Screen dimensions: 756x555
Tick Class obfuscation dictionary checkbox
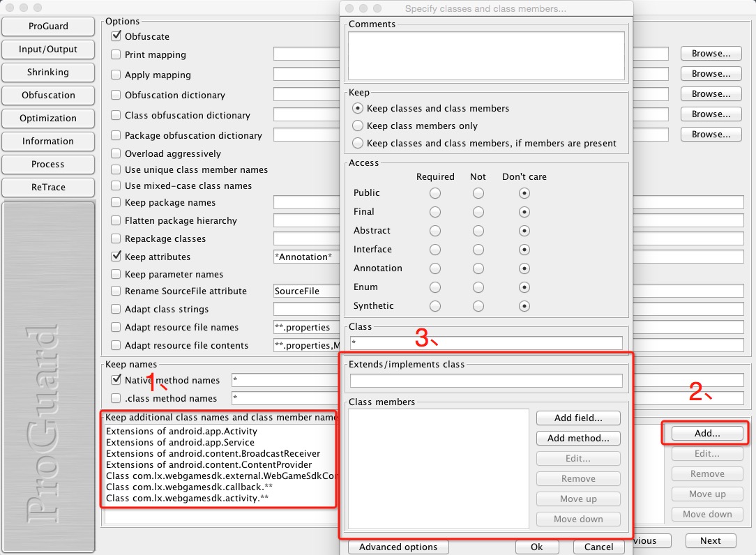click(x=116, y=115)
